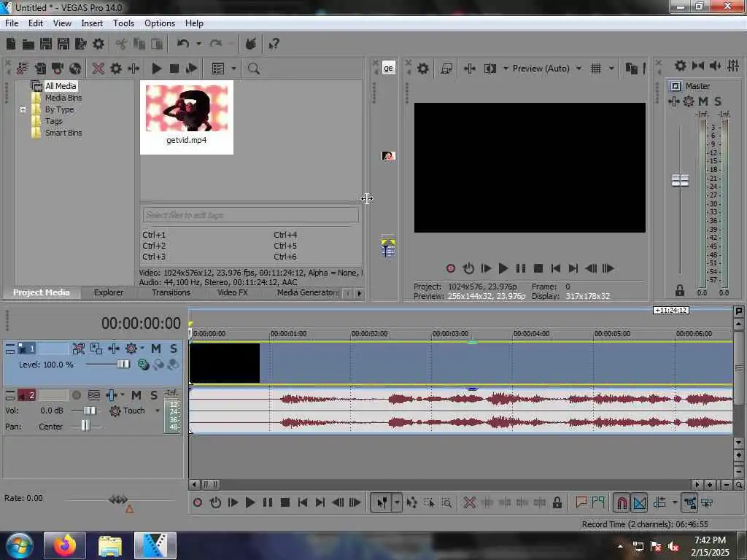Open the overlays grid dropdown arrow
The image size is (747, 560).
coord(611,69)
